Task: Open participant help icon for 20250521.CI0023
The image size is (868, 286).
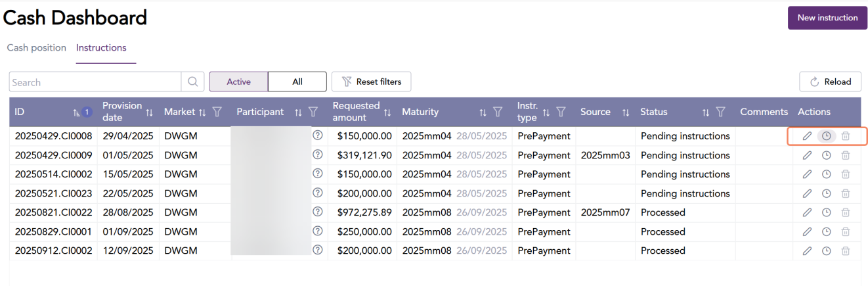Action: pyautogui.click(x=318, y=193)
